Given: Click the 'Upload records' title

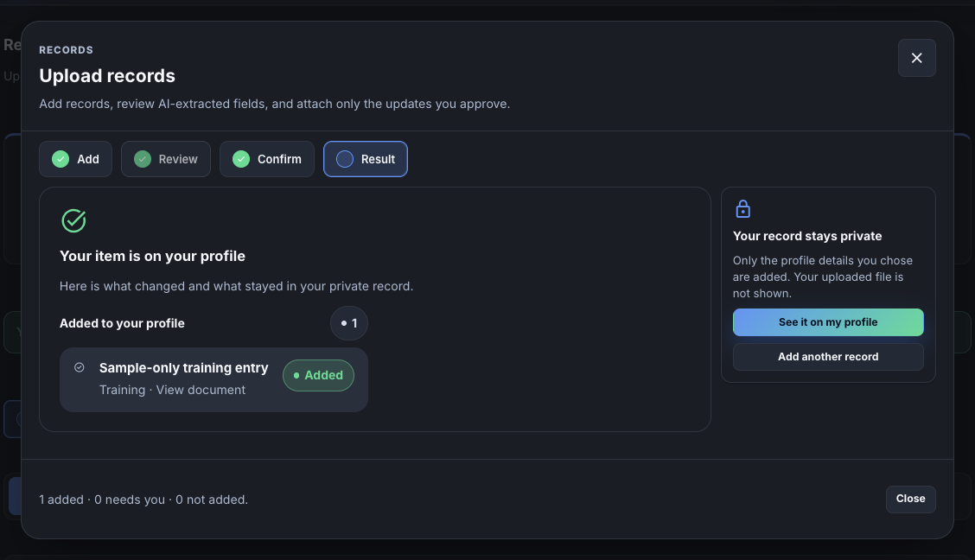Looking at the screenshot, I should (x=107, y=76).
